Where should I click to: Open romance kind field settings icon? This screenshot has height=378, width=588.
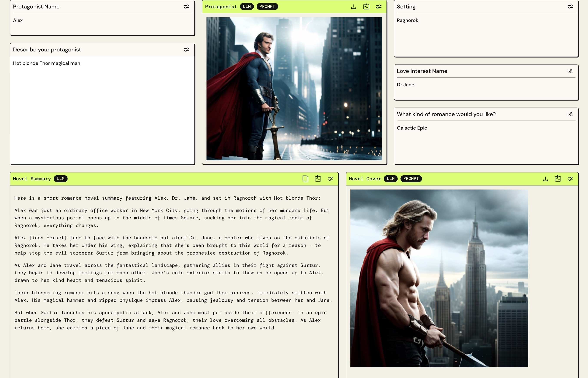[570, 114]
